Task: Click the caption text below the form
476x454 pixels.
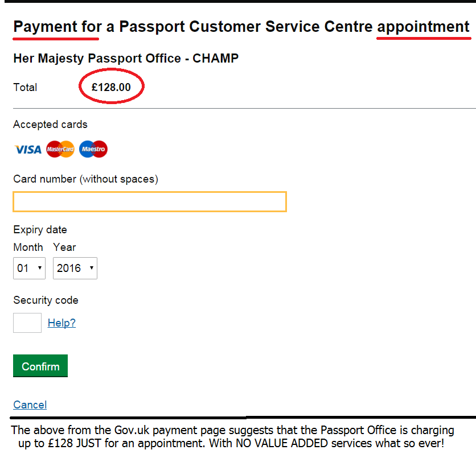Action: (x=232, y=436)
